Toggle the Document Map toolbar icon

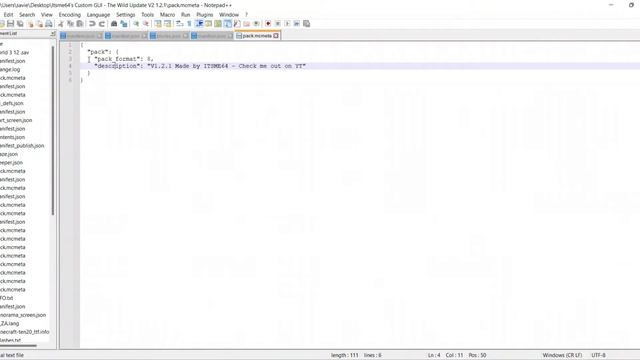(218, 24)
